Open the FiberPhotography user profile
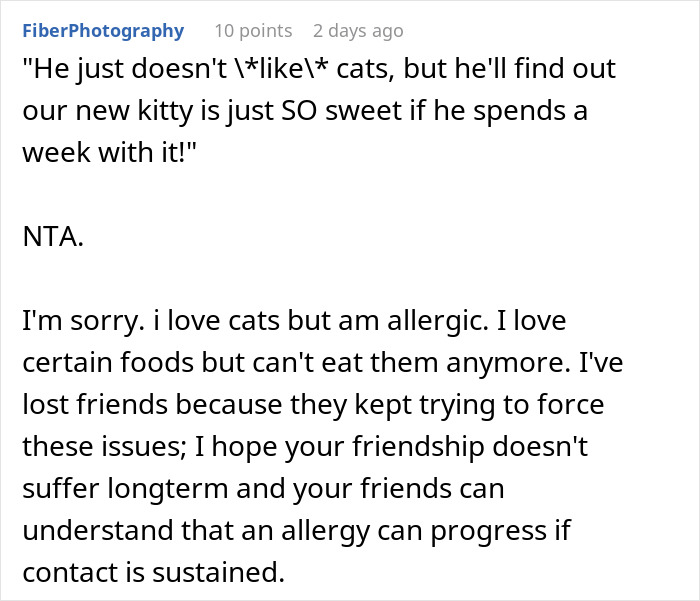This screenshot has height=601, width=700. click(x=103, y=31)
